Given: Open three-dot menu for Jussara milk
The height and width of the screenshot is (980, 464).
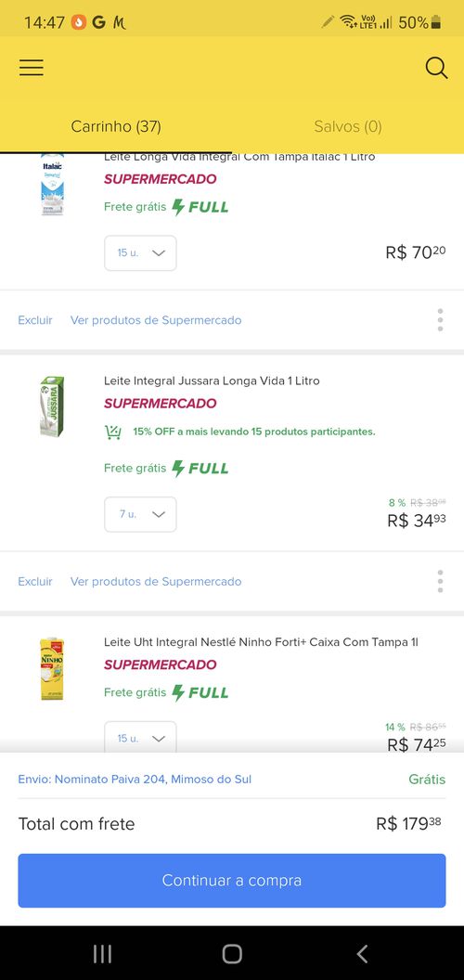Looking at the screenshot, I should pyautogui.click(x=440, y=581).
